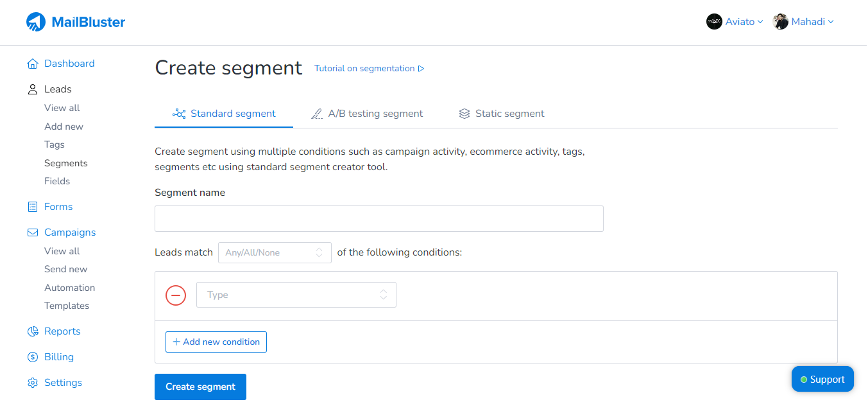Remove the condition using the minus icon
The width and height of the screenshot is (868, 402).
tap(175, 295)
